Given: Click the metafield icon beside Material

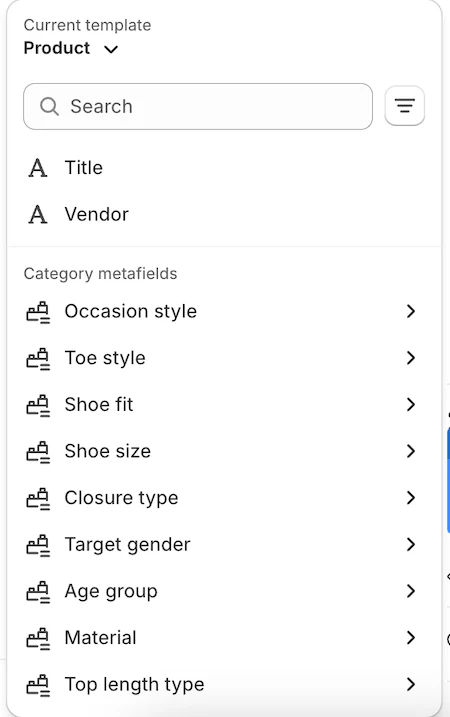Looking at the screenshot, I should [38, 638].
